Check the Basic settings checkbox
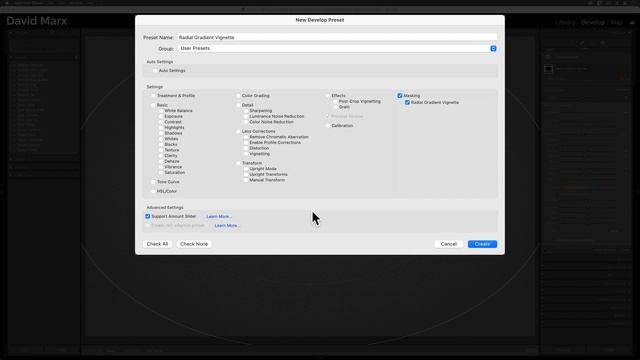 (x=153, y=105)
